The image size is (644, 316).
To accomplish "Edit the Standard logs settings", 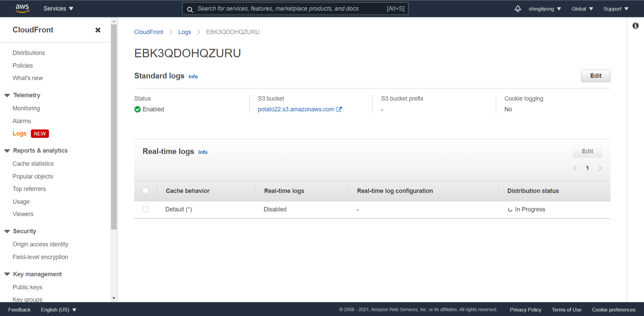I will click(x=596, y=76).
